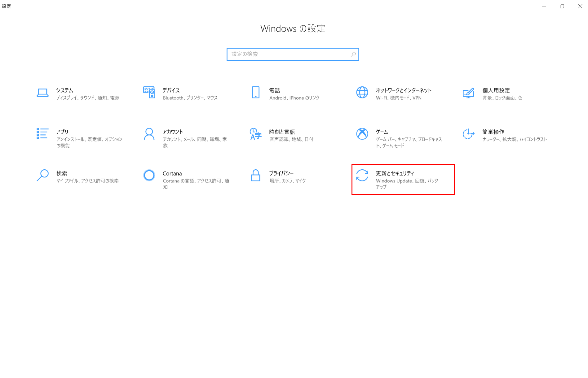
Task: Open デバイス keyboard and speaker icon
Action: tap(149, 92)
